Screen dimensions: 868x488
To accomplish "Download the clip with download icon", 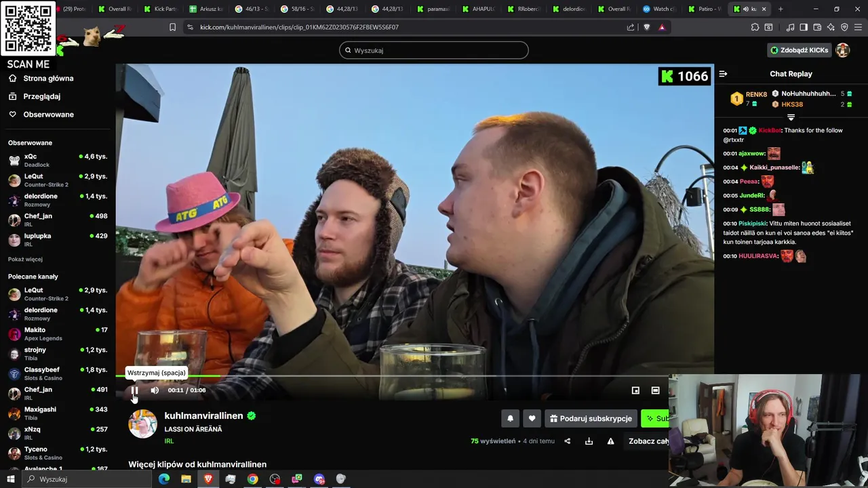I will point(589,441).
